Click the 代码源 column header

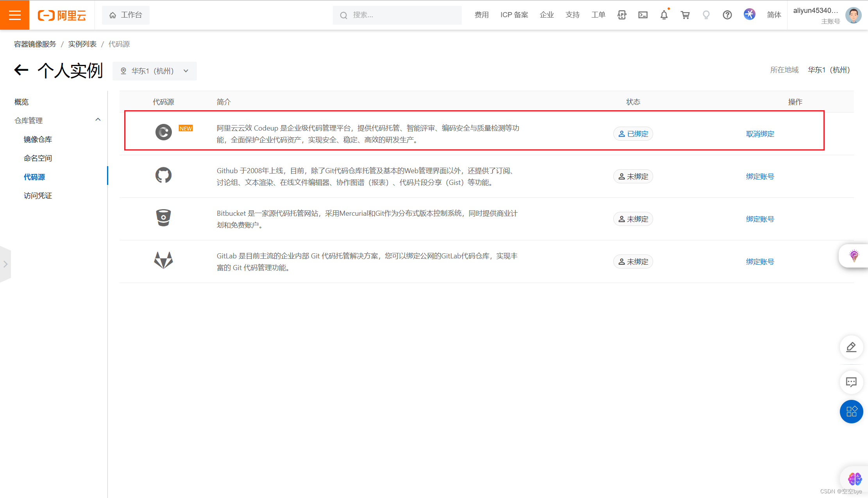pyautogui.click(x=163, y=102)
